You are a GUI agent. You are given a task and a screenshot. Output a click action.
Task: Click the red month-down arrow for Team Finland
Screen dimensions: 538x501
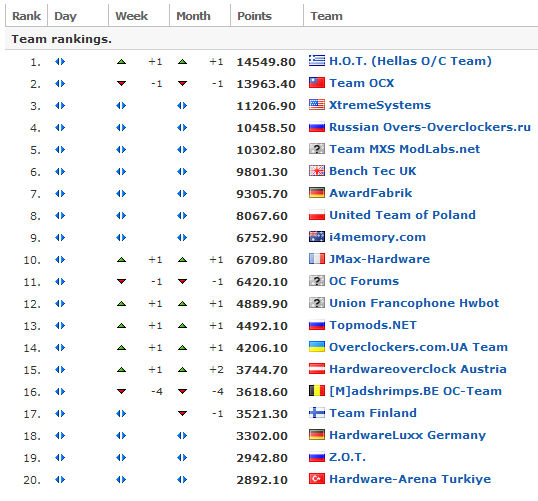click(x=182, y=413)
